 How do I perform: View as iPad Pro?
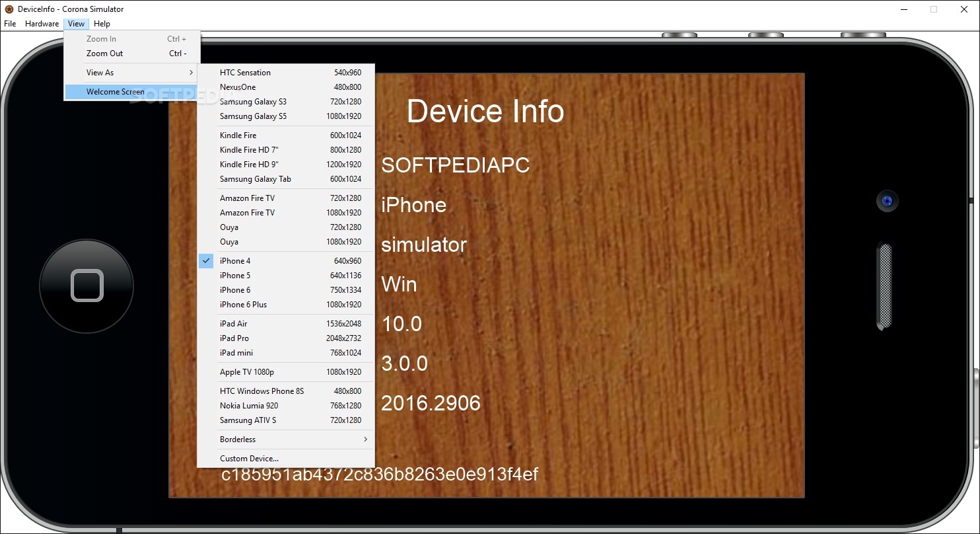286,338
